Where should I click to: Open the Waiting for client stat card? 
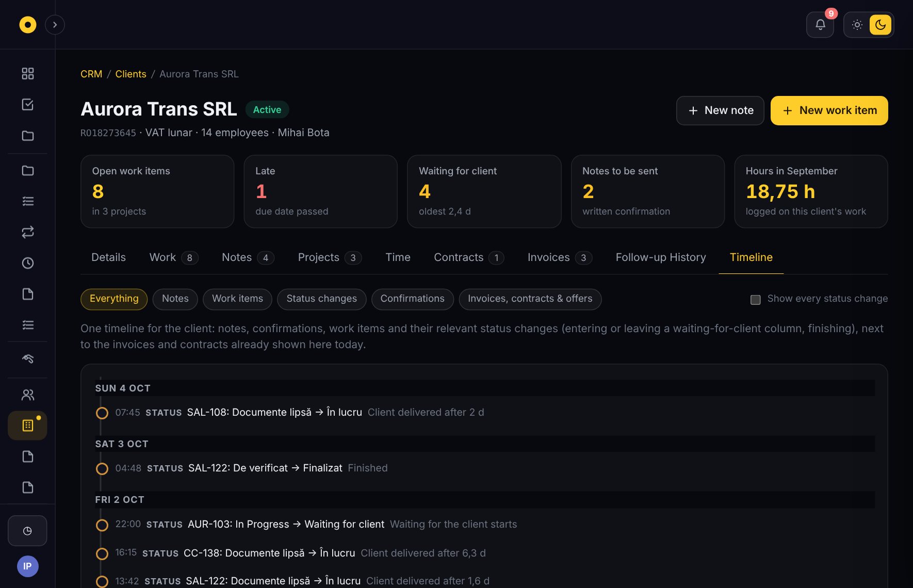(x=484, y=191)
